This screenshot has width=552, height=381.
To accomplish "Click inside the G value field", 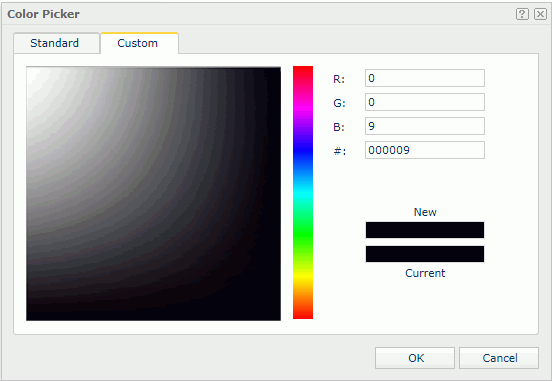I will coord(425,102).
